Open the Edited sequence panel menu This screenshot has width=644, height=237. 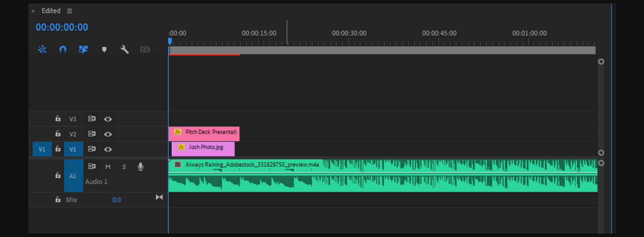click(69, 11)
